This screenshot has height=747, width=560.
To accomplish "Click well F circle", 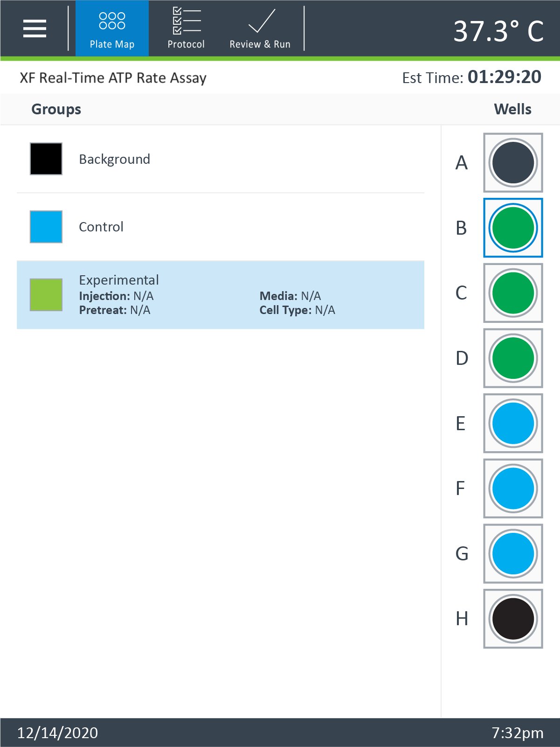I will (513, 489).
